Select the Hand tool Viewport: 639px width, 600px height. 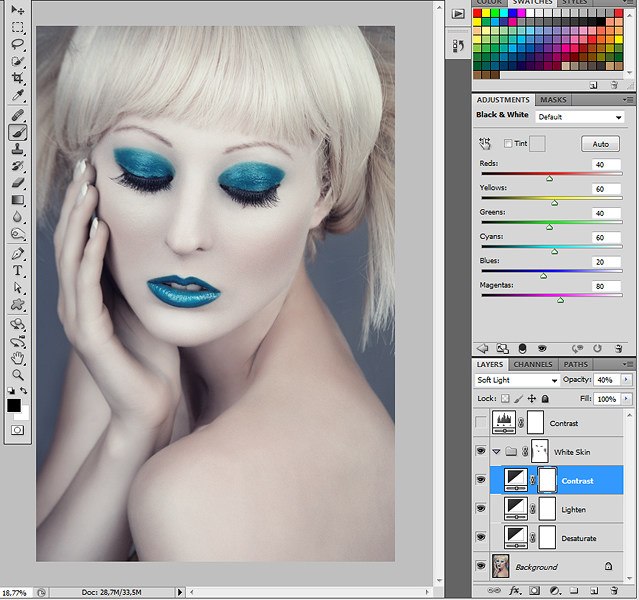pyautogui.click(x=18, y=357)
